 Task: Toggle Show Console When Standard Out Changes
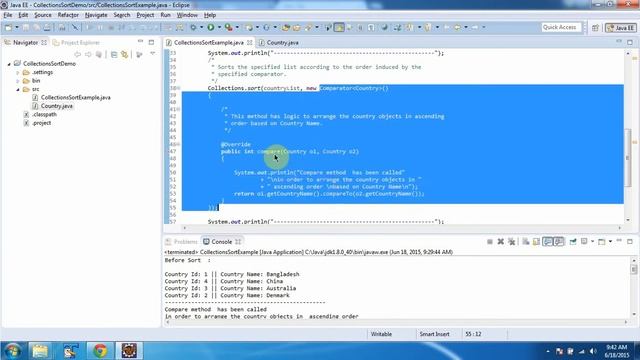(x=547, y=242)
